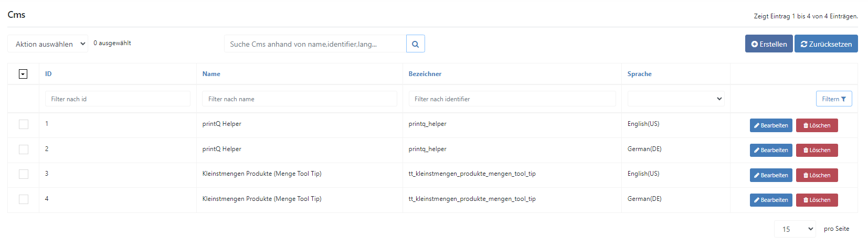Click the pencil icon for row 3
This screenshot has width=868, height=246.
coord(757,175)
